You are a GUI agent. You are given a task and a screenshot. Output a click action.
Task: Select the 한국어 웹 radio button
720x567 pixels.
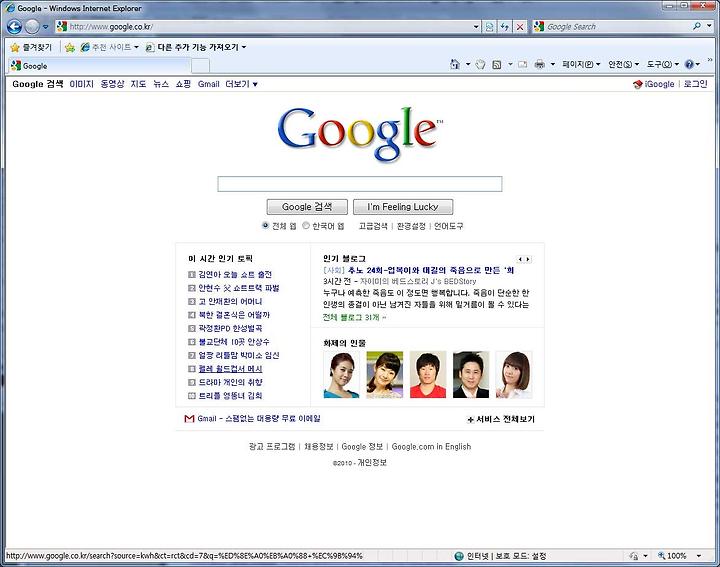click(306, 225)
